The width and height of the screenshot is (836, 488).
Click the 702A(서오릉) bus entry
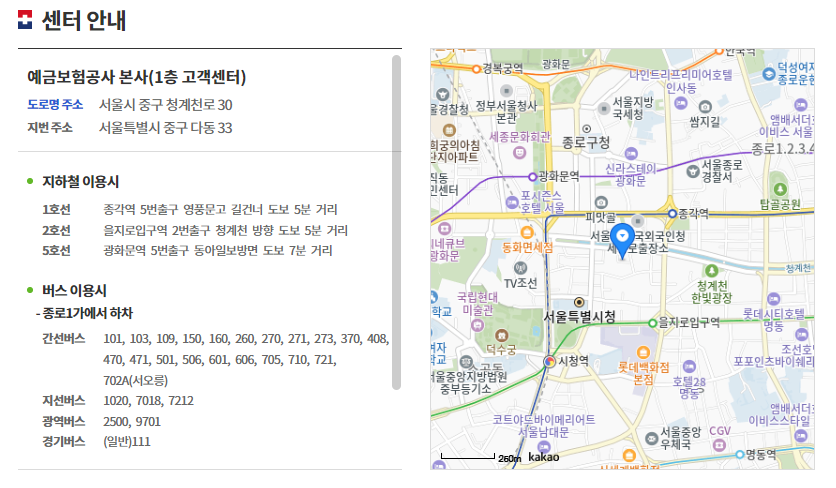135,380
